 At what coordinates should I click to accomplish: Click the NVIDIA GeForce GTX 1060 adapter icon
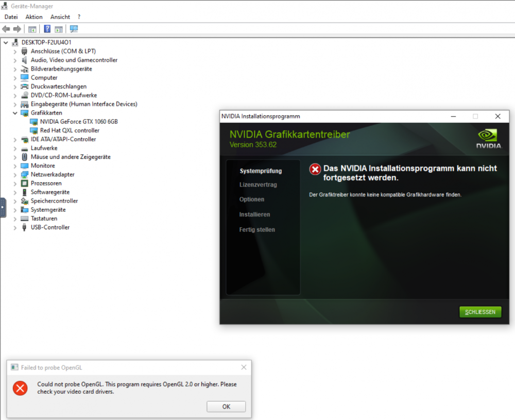tap(33, 122)
